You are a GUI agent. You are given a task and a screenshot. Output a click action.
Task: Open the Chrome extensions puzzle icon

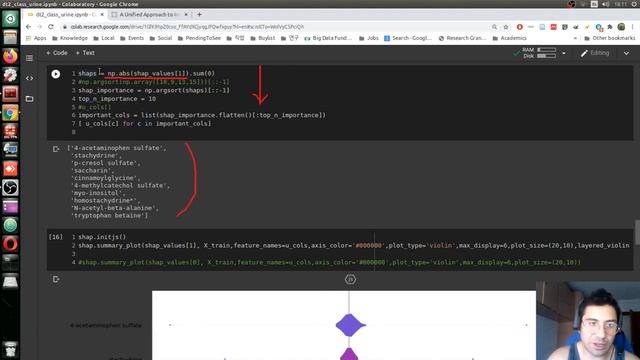point(610,27)
